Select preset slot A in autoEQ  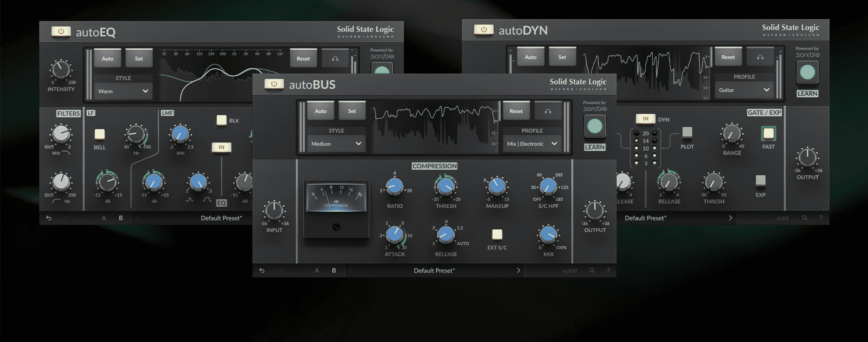(104, 218)
